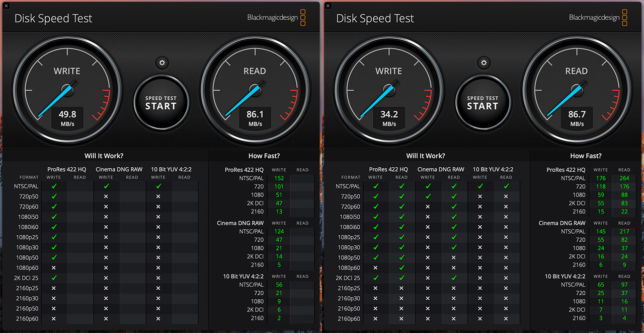The height and width of the screenshot is (333, 644).
Task: Click the "Will It Work?" heading in left window
Action: (104, 156)
